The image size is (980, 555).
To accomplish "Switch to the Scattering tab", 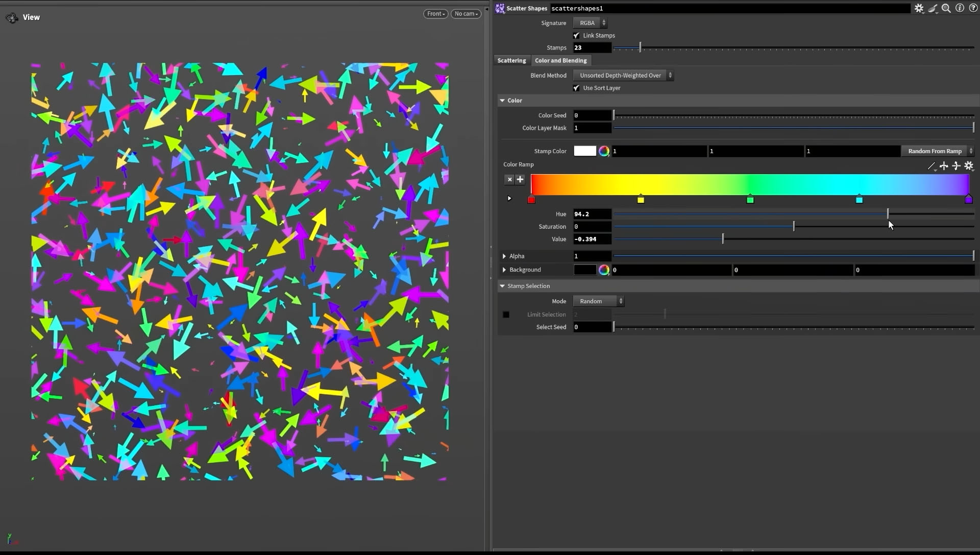I will tap(511, 60).
